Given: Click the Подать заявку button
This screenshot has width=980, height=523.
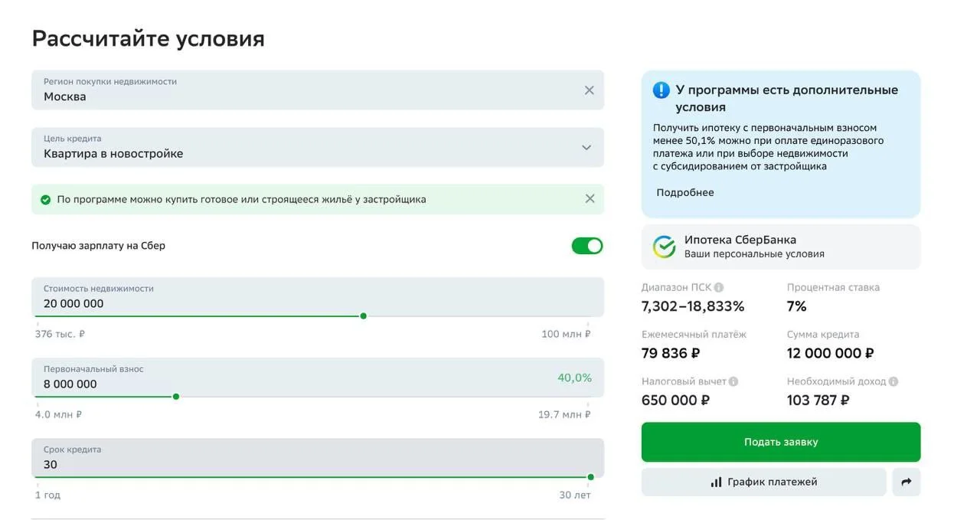Looking at the screenshot, I should tap(781, 442).
